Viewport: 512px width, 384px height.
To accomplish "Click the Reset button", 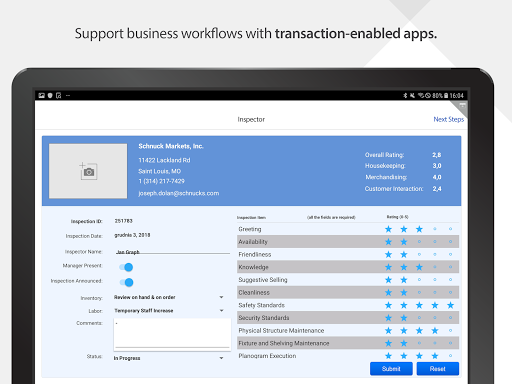I will pyautogui.click(x=437, y=369).
